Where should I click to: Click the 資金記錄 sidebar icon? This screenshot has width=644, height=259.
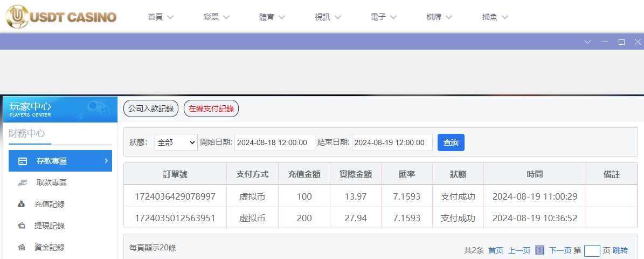(22, 247)
